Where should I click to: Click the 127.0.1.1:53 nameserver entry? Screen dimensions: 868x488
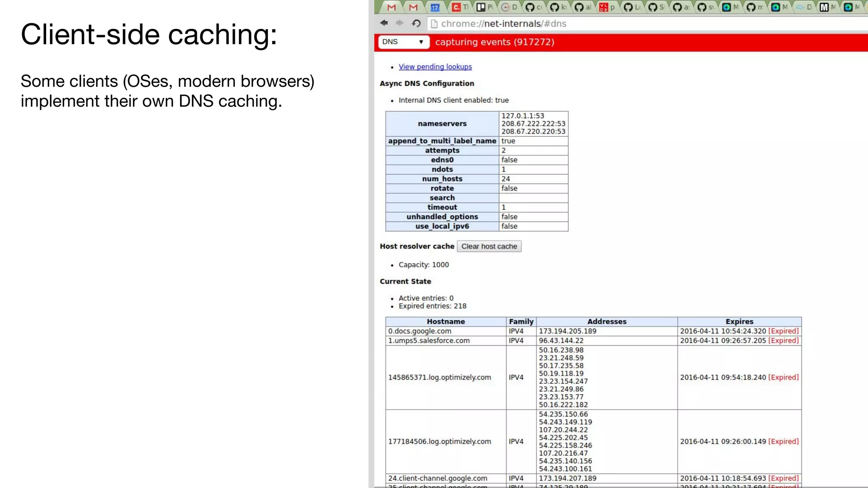click(x=523, y=116)
